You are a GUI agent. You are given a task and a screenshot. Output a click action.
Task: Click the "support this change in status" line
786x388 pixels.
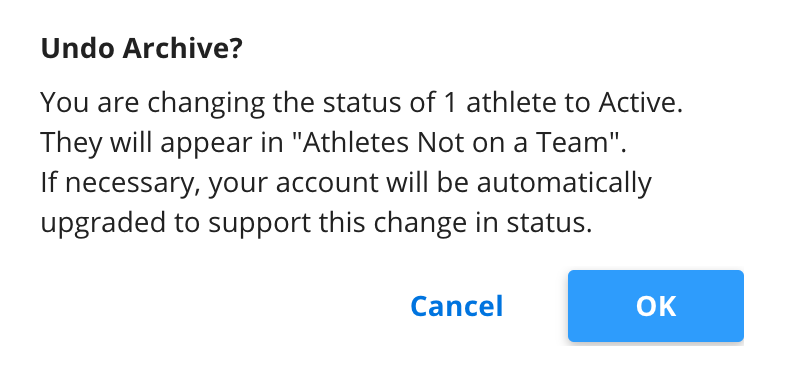point(316,224)
